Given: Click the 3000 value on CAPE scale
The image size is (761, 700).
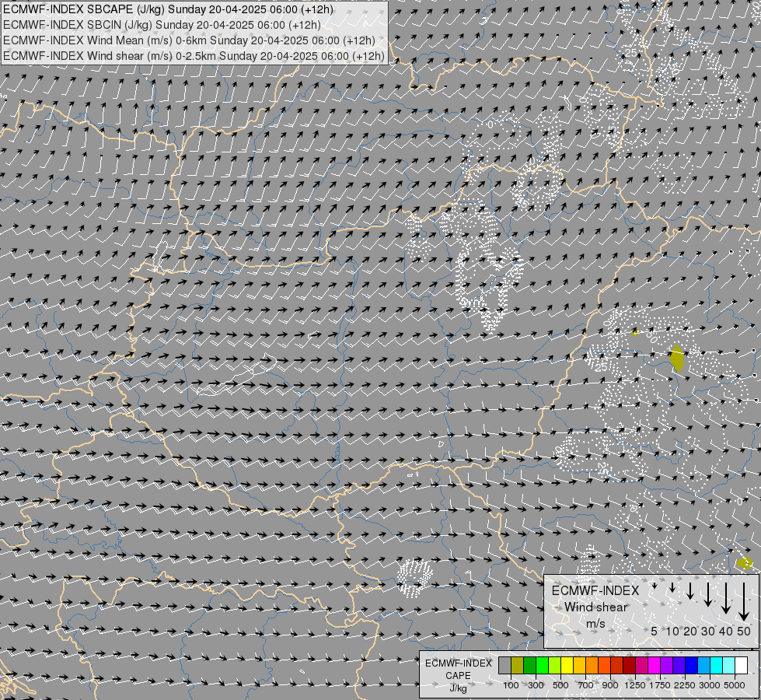Looking at the screenshot, I should click(710, 685).
